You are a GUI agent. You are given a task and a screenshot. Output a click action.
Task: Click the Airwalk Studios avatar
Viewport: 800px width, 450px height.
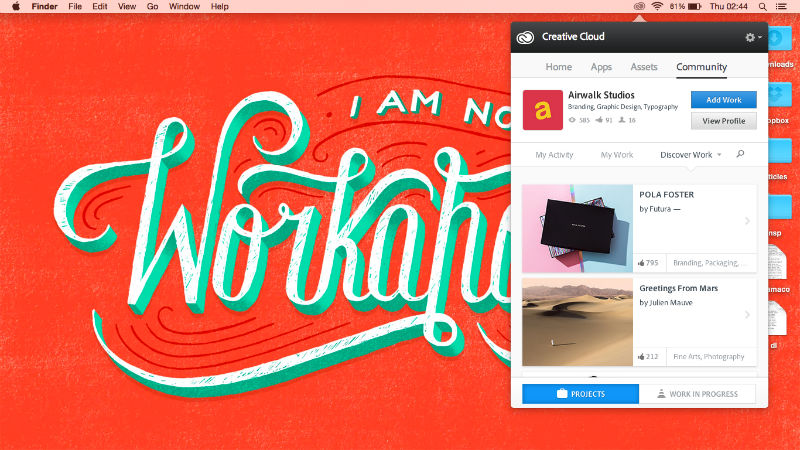(542, 110)
